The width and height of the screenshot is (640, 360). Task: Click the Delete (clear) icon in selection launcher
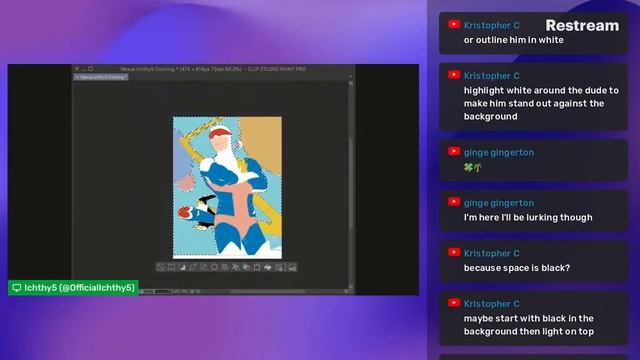click(x=214, y=267)
